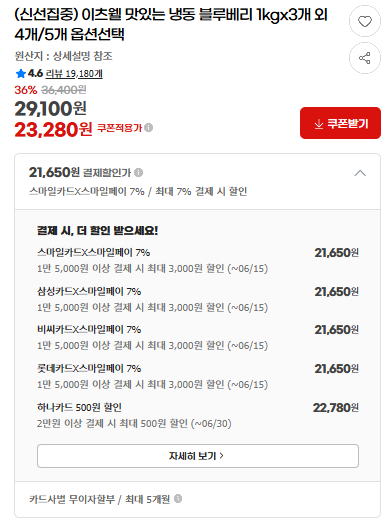Open info icon next to 결제할인가
The height and width of the screenshot is (526, 389).
click(138, 172)
